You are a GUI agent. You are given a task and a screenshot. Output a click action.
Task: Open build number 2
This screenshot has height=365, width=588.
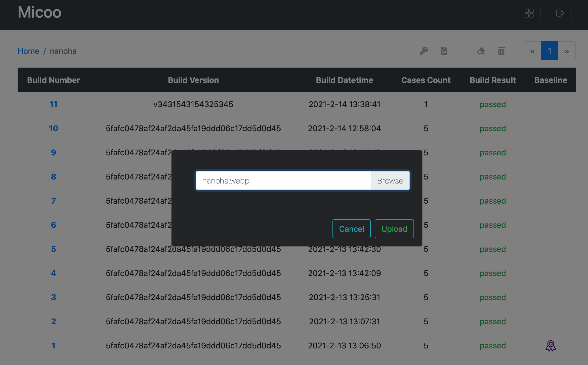click(x=54, y=322)
